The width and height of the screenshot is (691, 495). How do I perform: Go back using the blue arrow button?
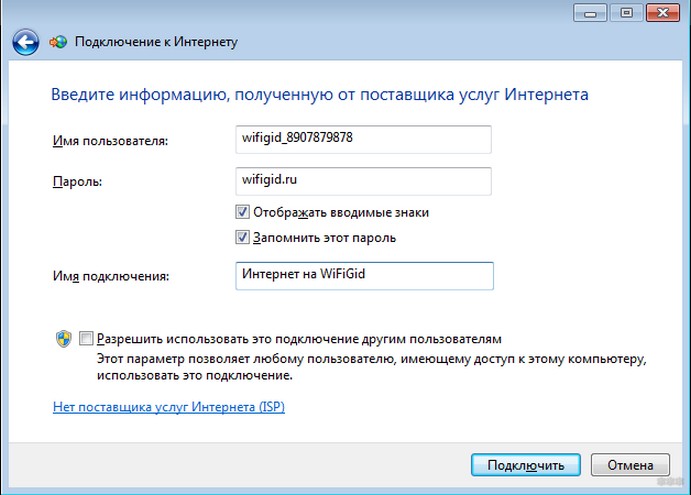coord(26,42)
